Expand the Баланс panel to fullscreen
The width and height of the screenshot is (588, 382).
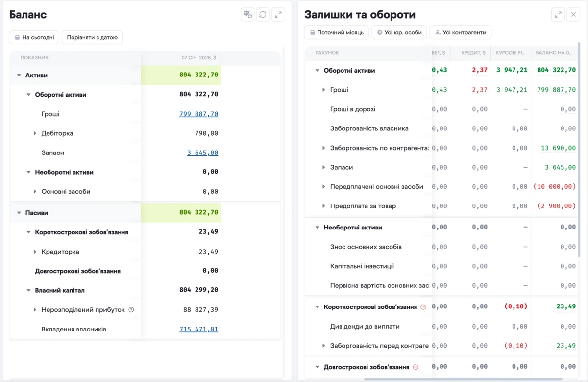(x=278, y=14)
